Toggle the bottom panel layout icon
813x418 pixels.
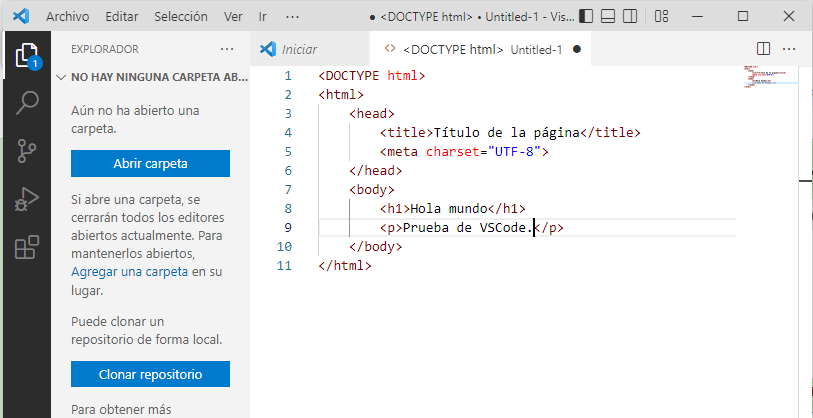pos(608,16)
